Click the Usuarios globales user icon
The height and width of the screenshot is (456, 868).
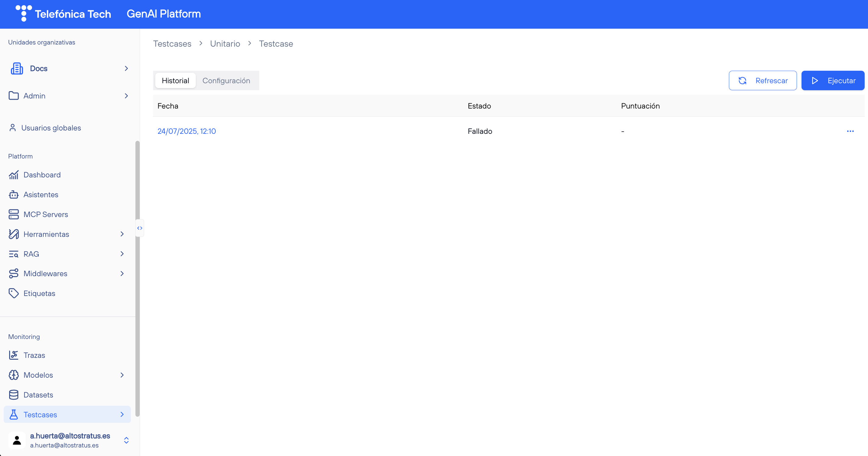click(x=13, y=128)
